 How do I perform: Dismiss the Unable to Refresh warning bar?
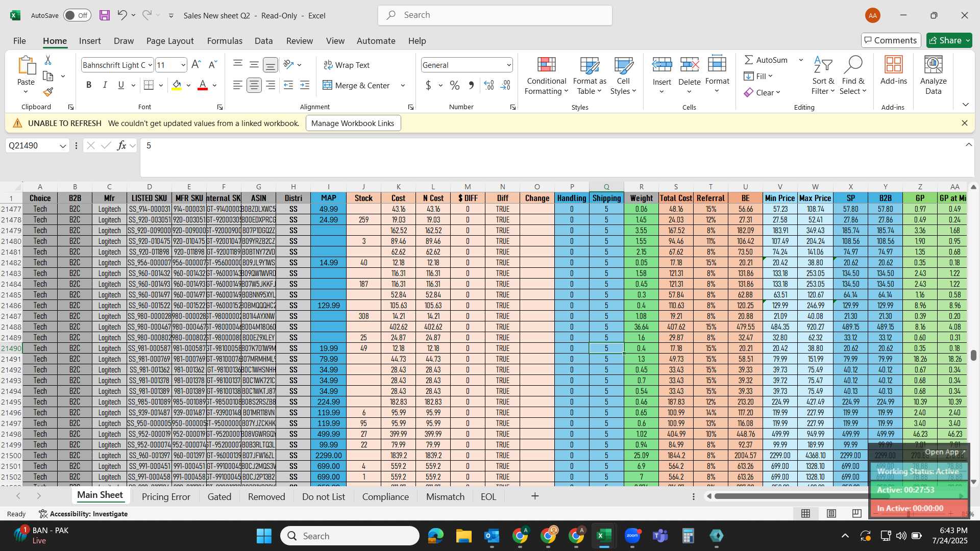[964, 123]
